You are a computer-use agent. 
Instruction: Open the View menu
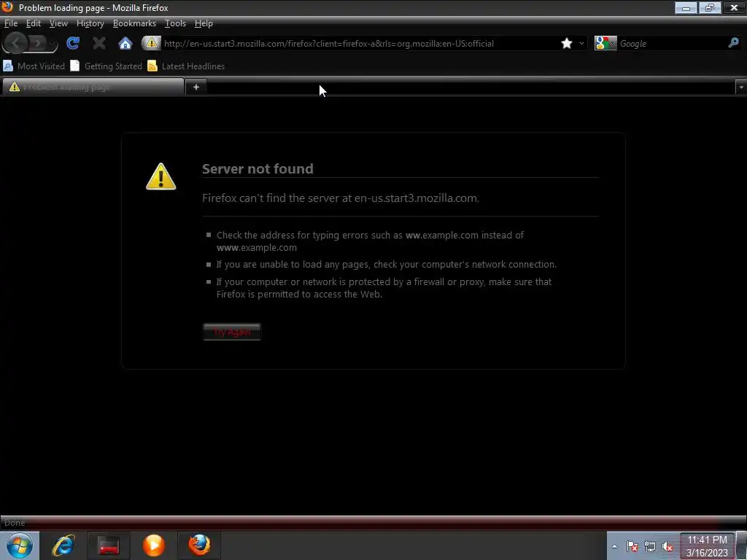click(58, 23)
